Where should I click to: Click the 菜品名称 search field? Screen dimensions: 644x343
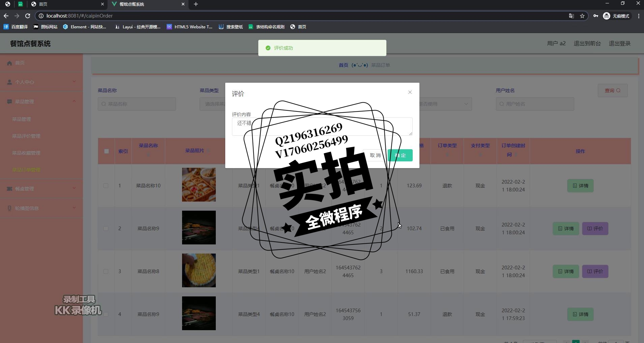[137, 104]
